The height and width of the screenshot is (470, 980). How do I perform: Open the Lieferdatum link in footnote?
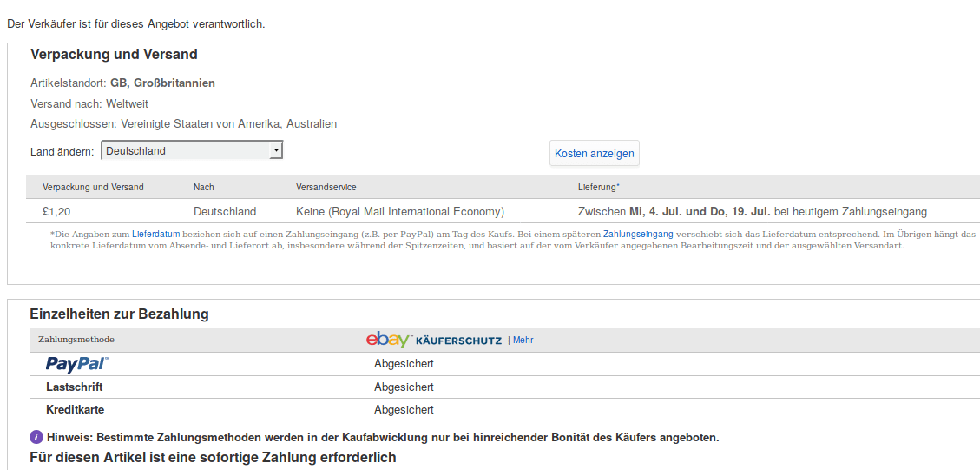[155, 234]
